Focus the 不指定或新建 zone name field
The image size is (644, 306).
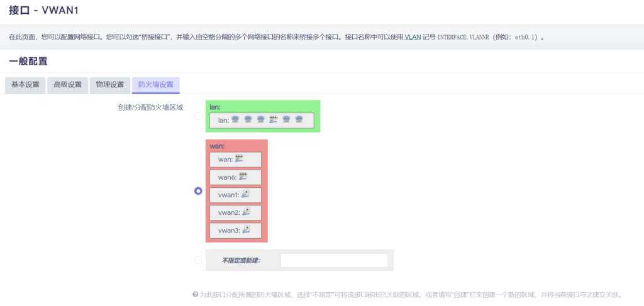[x=334, y=261]
